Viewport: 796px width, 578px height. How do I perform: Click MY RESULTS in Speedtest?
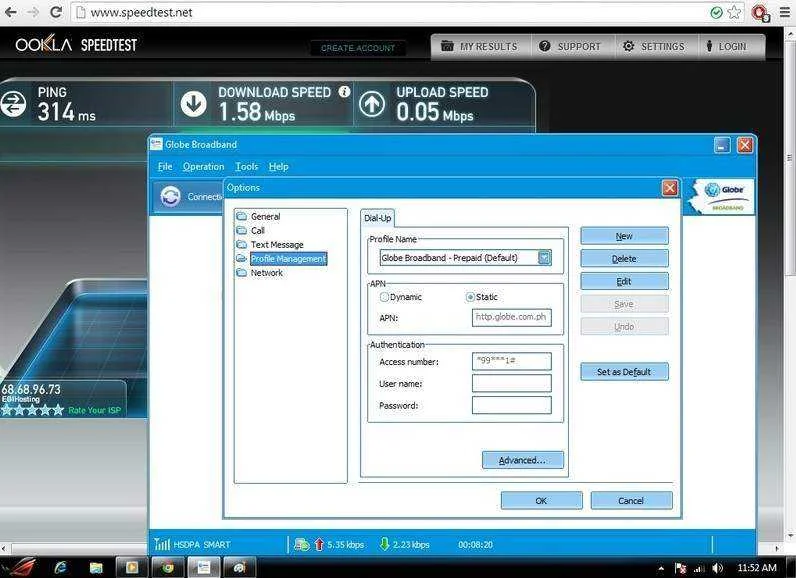[480, 47]
